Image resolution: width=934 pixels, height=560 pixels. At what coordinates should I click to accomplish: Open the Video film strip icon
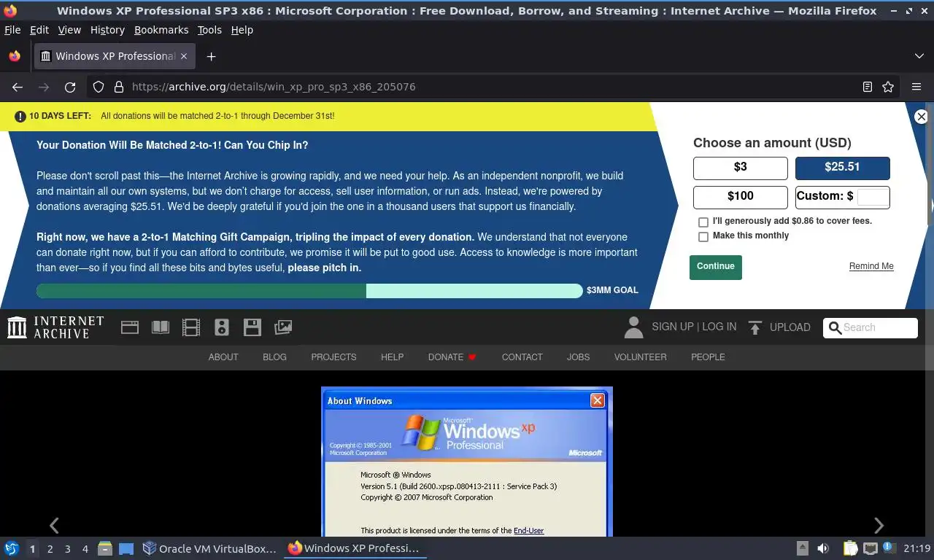(x=191, y=327)
